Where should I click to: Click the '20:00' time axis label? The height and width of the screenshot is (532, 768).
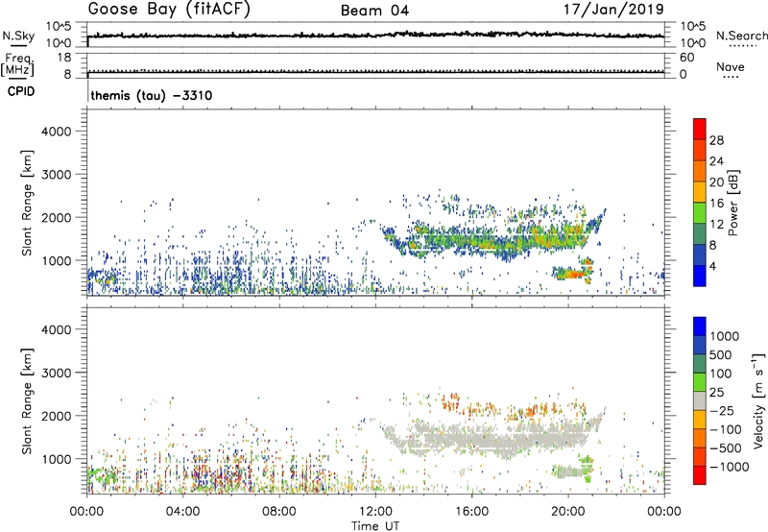point(568,512)
